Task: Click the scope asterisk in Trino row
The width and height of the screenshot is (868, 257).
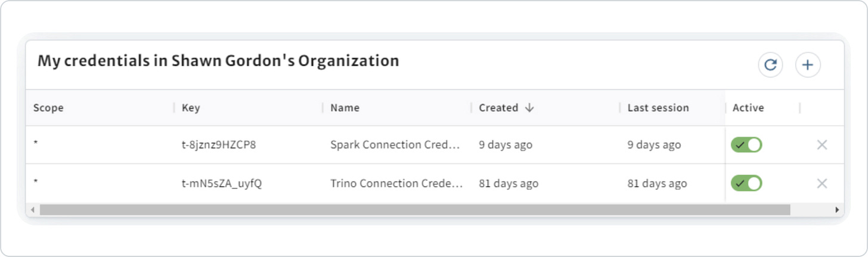Action: (x=36, y=182)
